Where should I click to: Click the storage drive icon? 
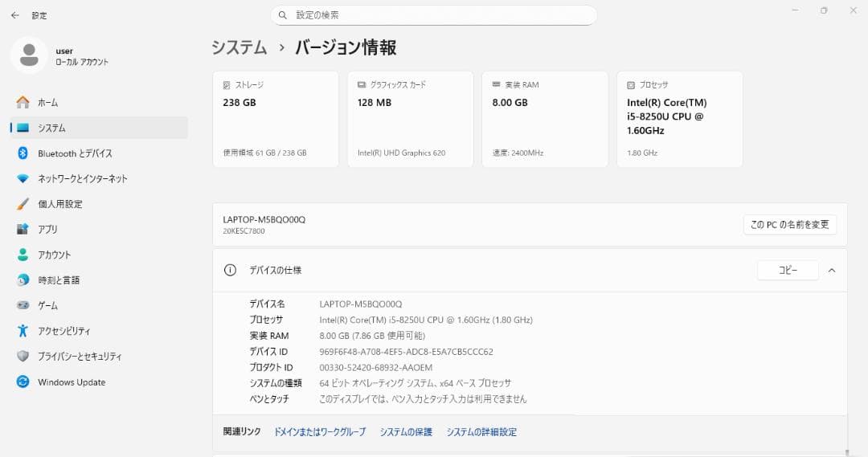[x=227, y=85]
